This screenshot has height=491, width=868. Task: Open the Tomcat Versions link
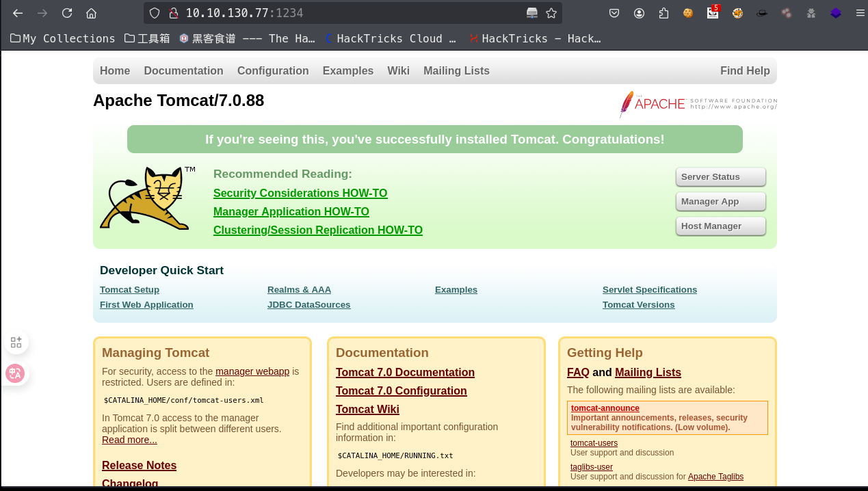click(638, 304)
